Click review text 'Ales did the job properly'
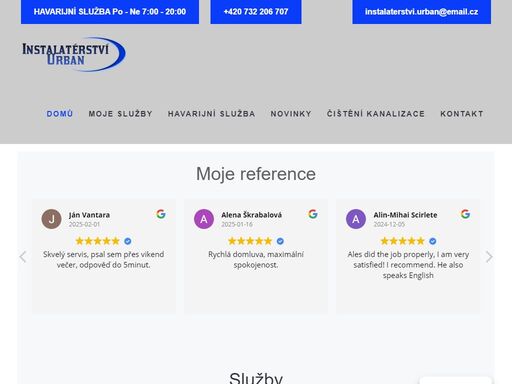The width and height of the screenshot is (512, 384). (x=408, y=265)
